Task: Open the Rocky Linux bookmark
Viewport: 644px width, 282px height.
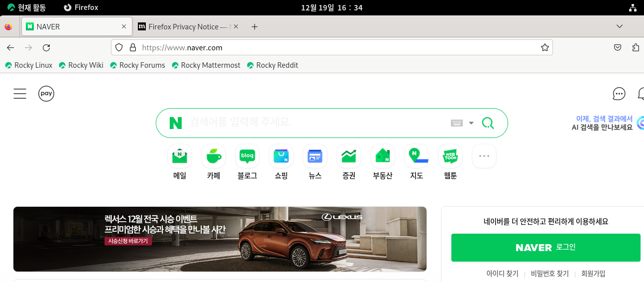Action: click(29, 65)
